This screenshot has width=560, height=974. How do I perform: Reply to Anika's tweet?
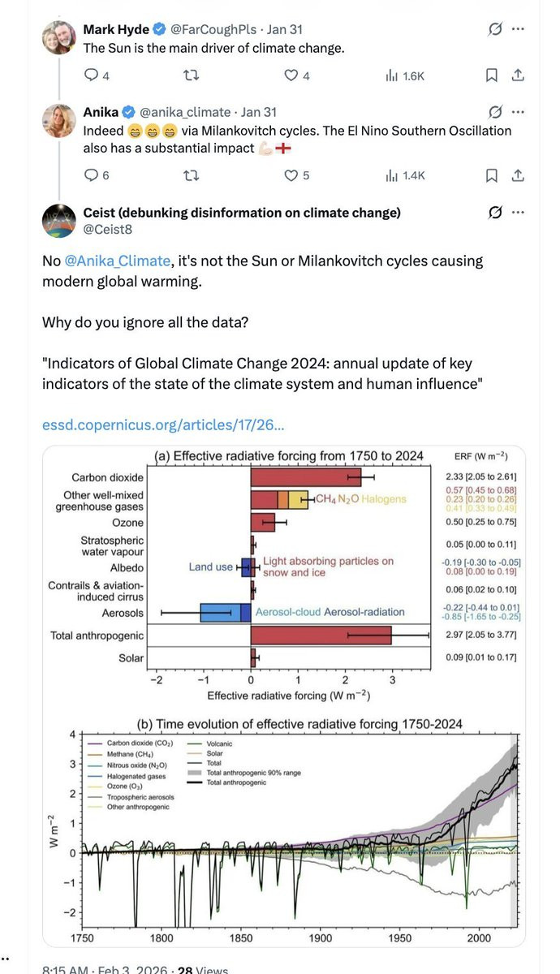pyautogui.click(x=91, y=175)
